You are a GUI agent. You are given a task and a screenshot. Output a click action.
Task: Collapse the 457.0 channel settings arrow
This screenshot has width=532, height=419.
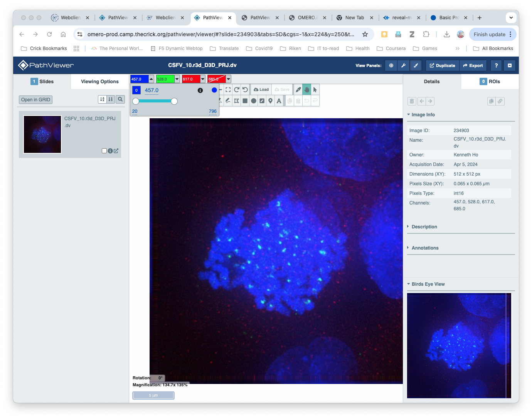pyautogui.click(x=152, y=79)
